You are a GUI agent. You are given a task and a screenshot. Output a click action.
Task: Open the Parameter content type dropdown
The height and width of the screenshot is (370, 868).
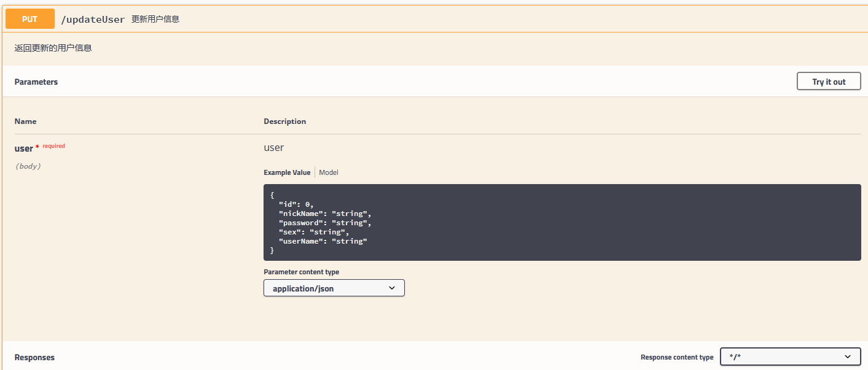click(x=334, y=288)
